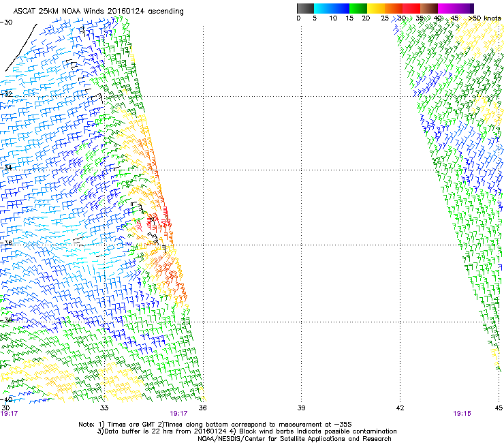This screenshot has width=504, height=443.
Task: Click the latitude label '-40'
Action: point(6,399)
